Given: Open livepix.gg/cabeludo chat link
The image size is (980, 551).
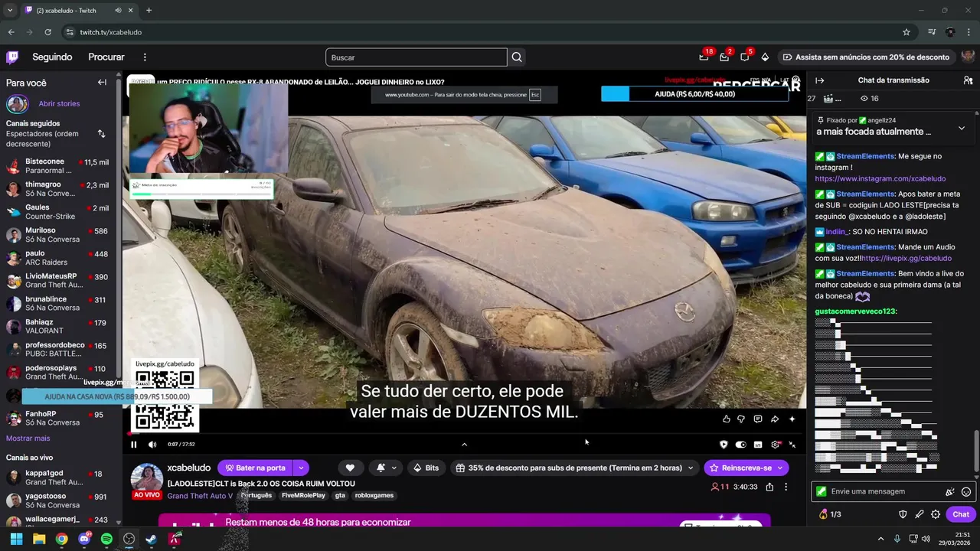Looking at the screenshot, I should (x=906, y=259).
